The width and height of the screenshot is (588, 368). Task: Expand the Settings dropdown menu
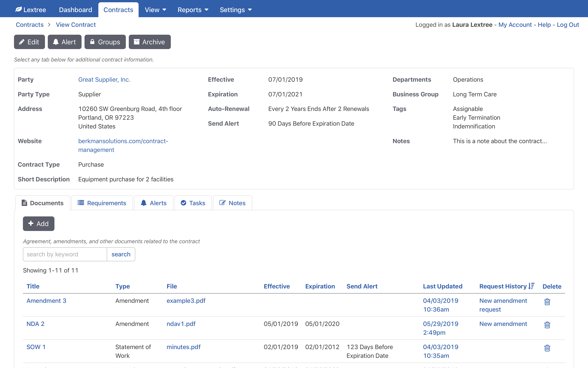coord(236,10)
